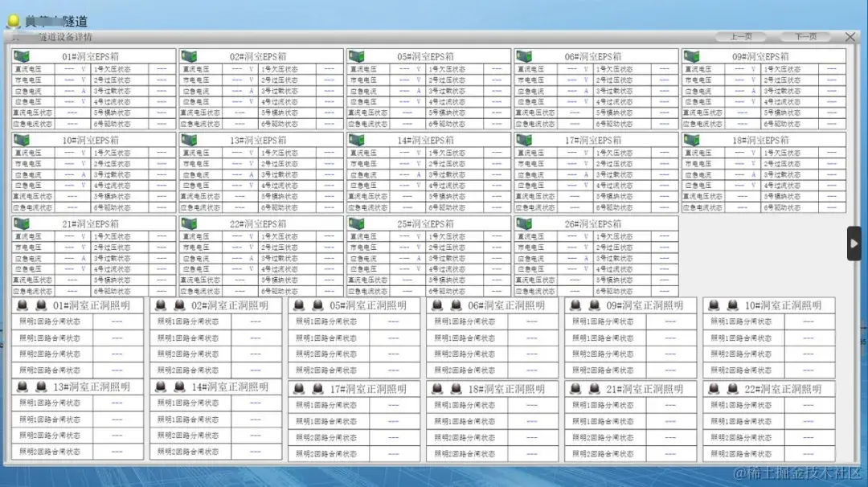Click 4号过流状态 in 18#洞室EPS箱
Image resolution: width=868 pixels, height=487 pixels.
coord(782,186)
